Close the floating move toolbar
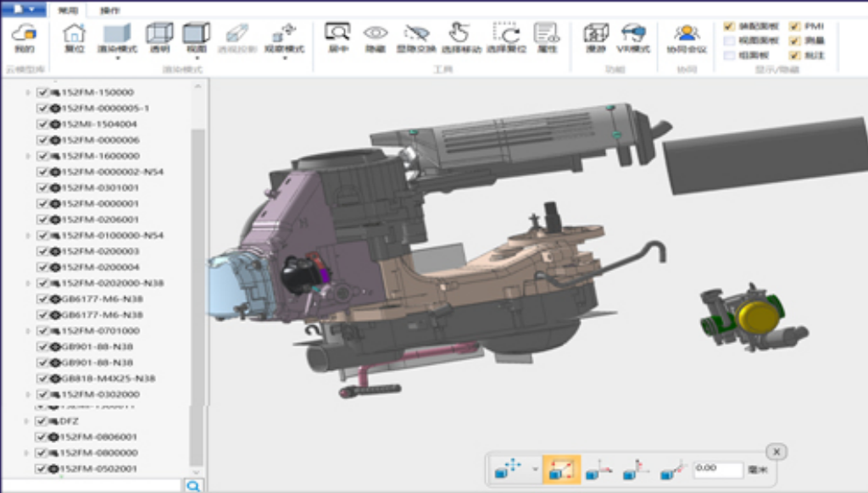Image resolution: width=868 pixels, height=493 pixels. [777, 451]
